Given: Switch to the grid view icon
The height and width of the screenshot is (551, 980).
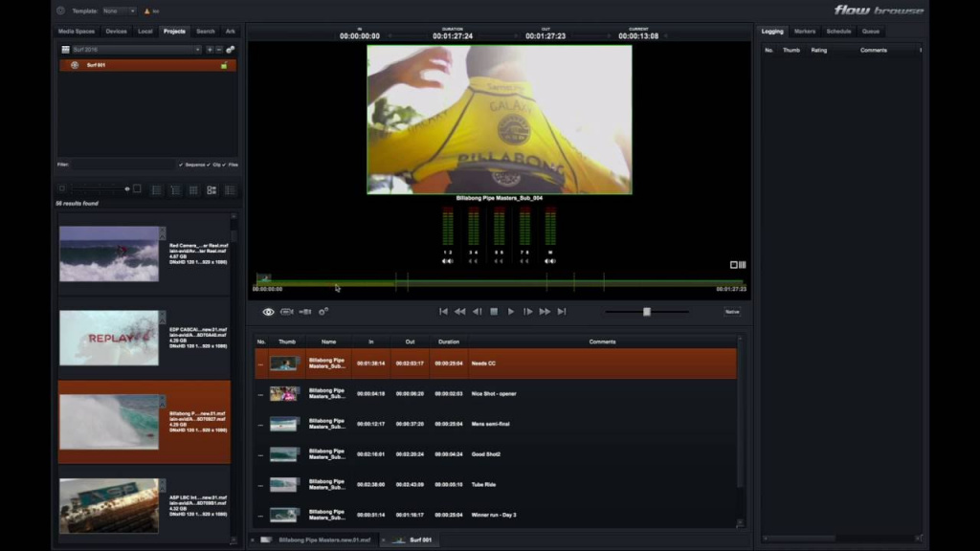Looking at the screenshot, I should (x=193, y=190).
